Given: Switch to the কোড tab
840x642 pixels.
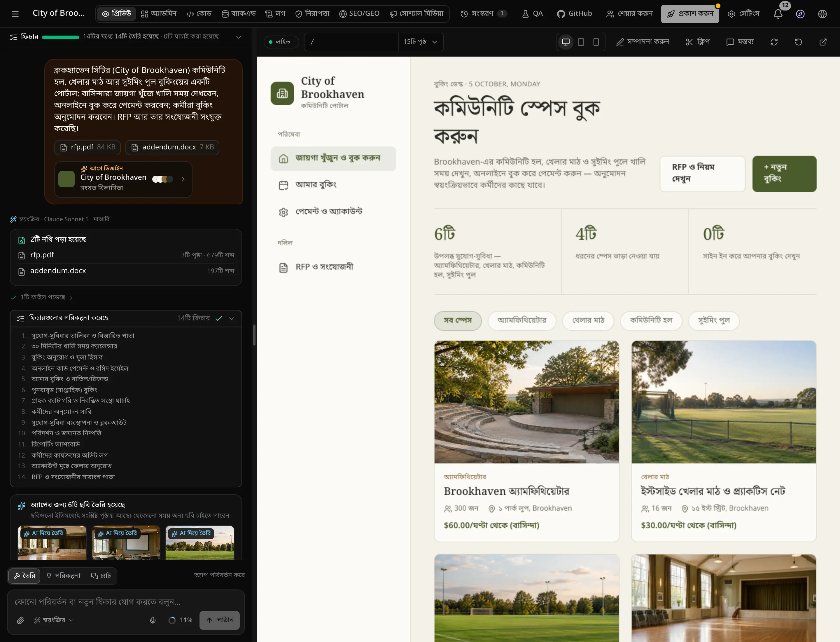Looking at the screenshot, I should 199,14.
